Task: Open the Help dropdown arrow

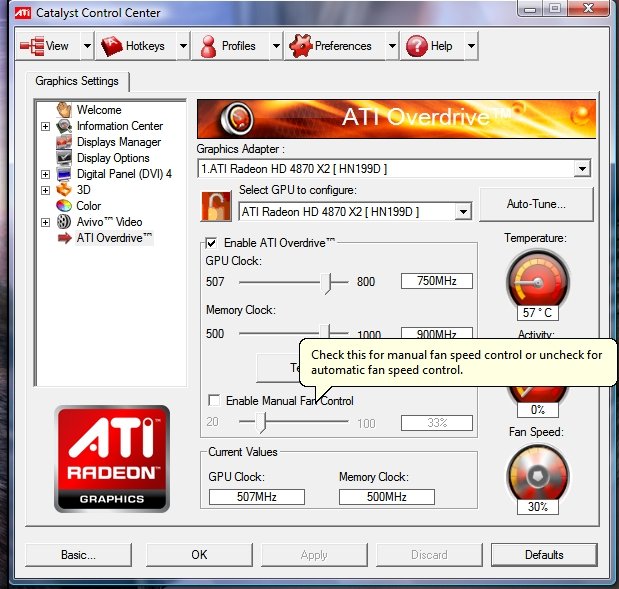Action: click(x=471, y=46)
